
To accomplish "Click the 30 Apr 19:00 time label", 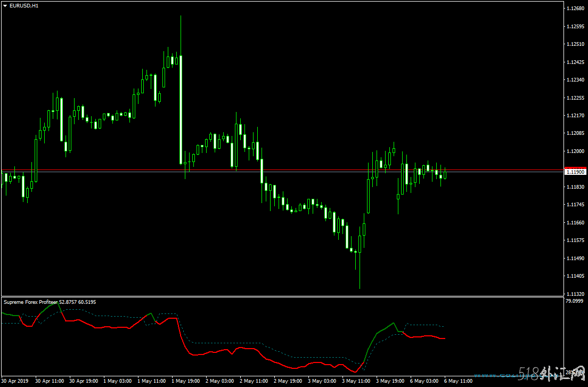I will [84, 381].
